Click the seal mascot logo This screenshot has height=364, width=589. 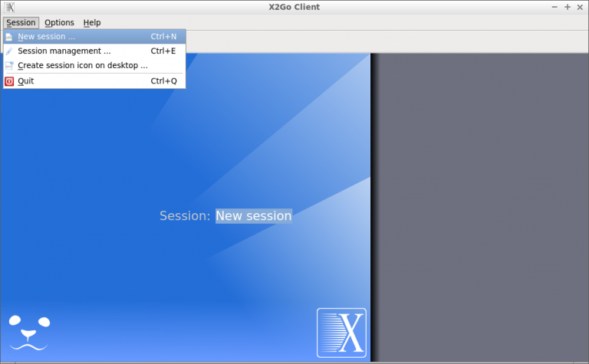[x=28, y=332]
